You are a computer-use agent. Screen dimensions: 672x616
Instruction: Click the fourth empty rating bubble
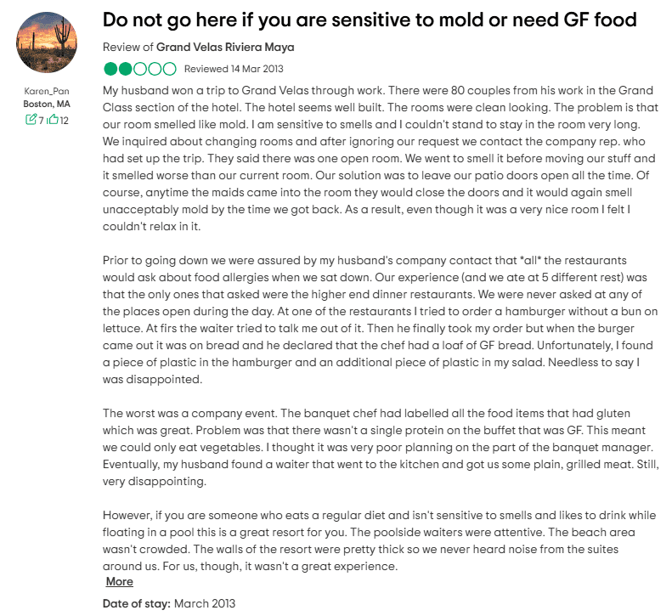(155, 69)
